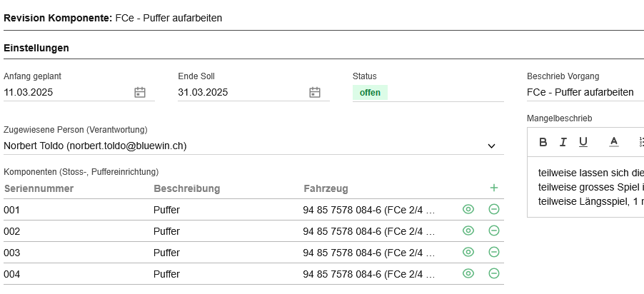This screenshot has height=294, width=644.
Task: Open calendar picker for Ende Soll
Action: point(315,92)
